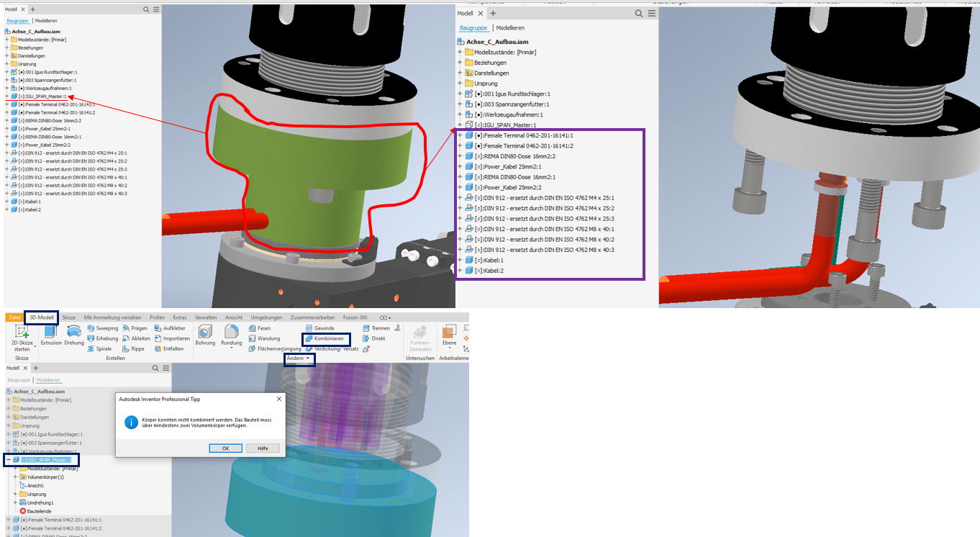Choose the Erhebung loft tool
This screenshot has height=537, width=980.
click(x=102, y=338)
